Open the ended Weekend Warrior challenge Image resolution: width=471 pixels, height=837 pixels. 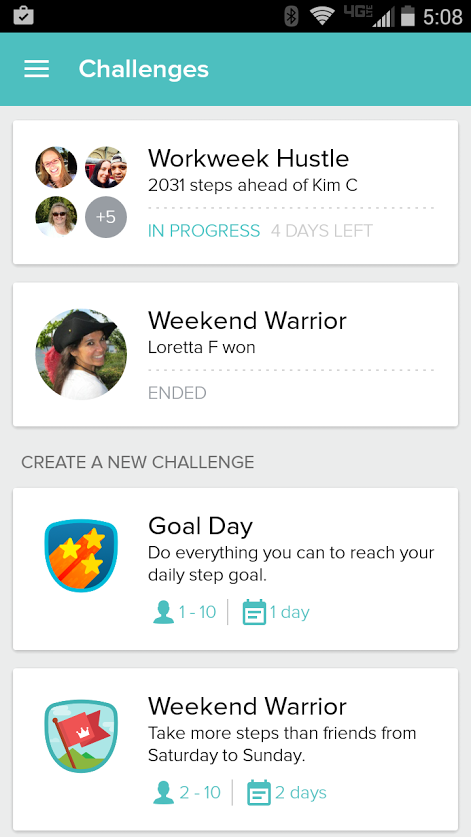coord(236,354)
